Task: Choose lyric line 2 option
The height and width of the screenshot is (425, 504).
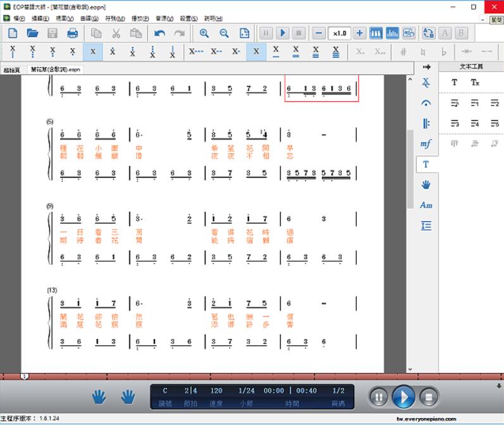Action: [x=495, y=103]
